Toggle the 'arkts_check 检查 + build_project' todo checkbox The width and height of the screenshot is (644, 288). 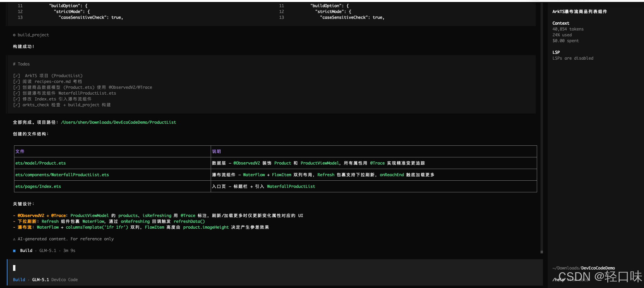click(x=16, y=105)
